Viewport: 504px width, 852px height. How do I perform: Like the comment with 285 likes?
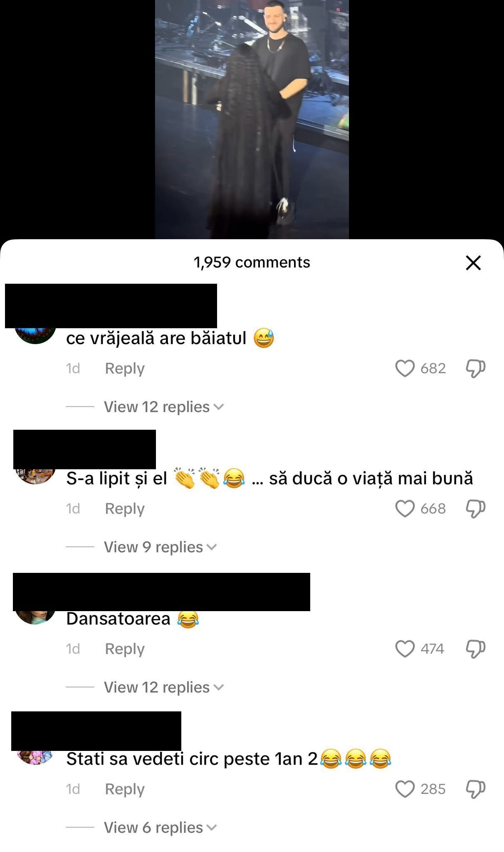[x=405, y=789]
